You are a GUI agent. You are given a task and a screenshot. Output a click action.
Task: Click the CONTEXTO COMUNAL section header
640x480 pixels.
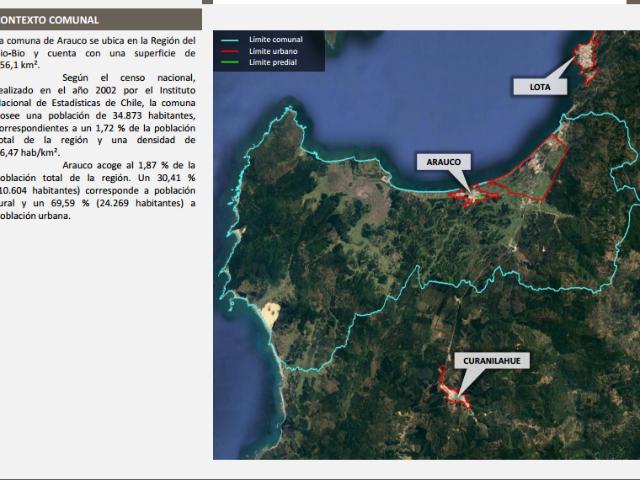(57, 19)
